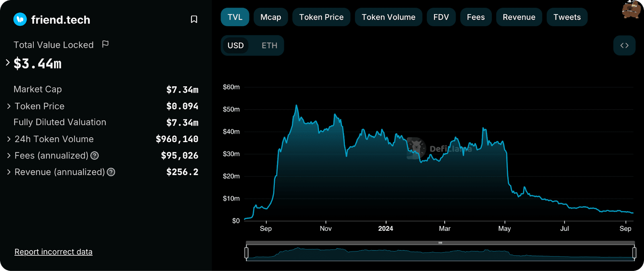Expand the Revenue (annualized) row
The width and height of the screenshot is (644, 271).
9,172
